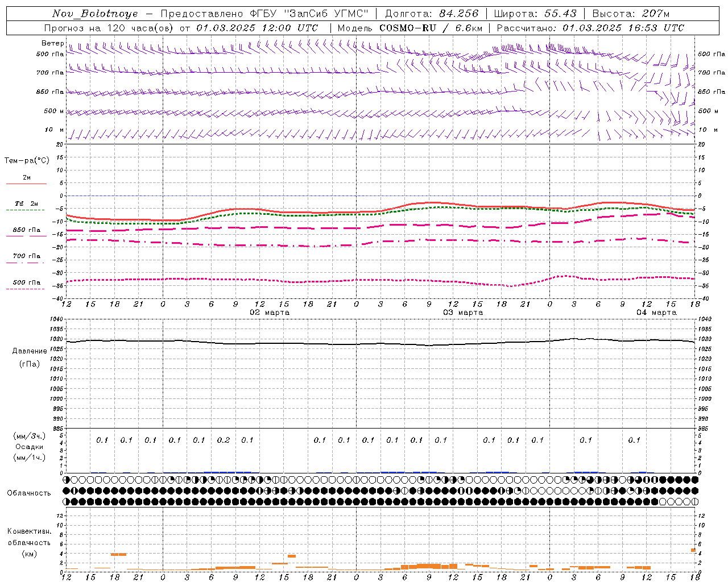The image size is (728, 582).
Task: Click the Ветер wind panel label
Action: (x=52, y=43)
